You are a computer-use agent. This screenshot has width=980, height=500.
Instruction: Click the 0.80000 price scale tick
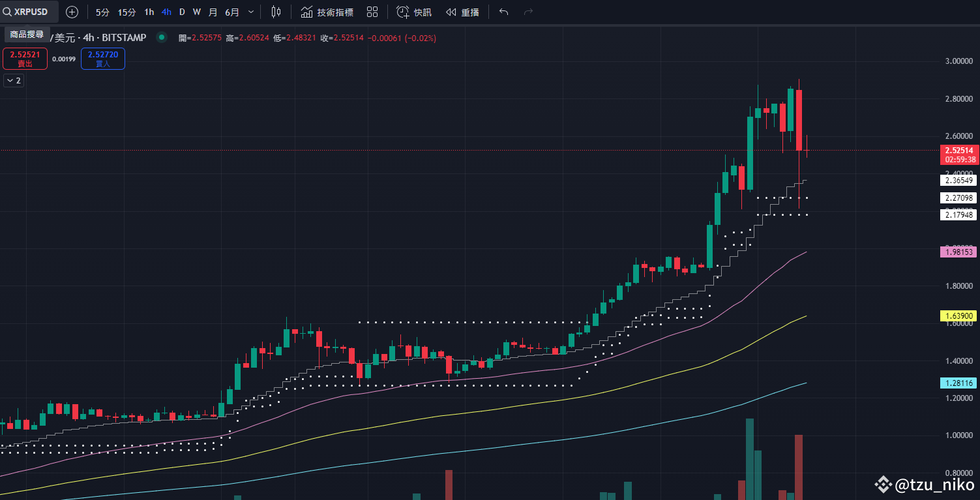(x=958, y=473)
